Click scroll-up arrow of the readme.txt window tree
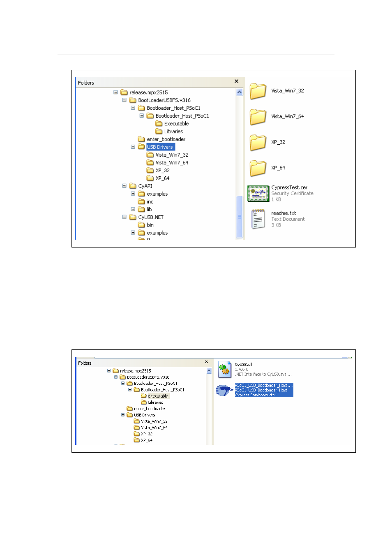 (x=240, y=92)
